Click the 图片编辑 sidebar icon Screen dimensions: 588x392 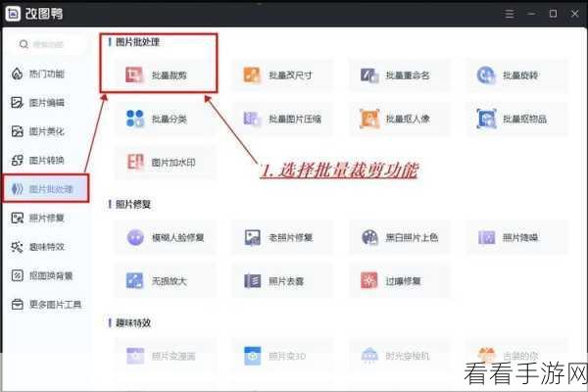pos(17,102)
